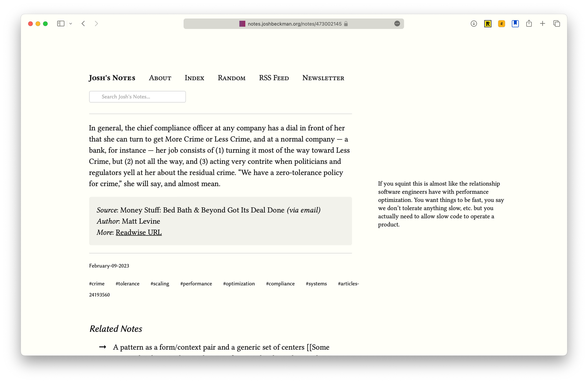Image resolution: width=588 pixels, height=383 pixels.
Task: Load a Random note
Action: point(231,78)
